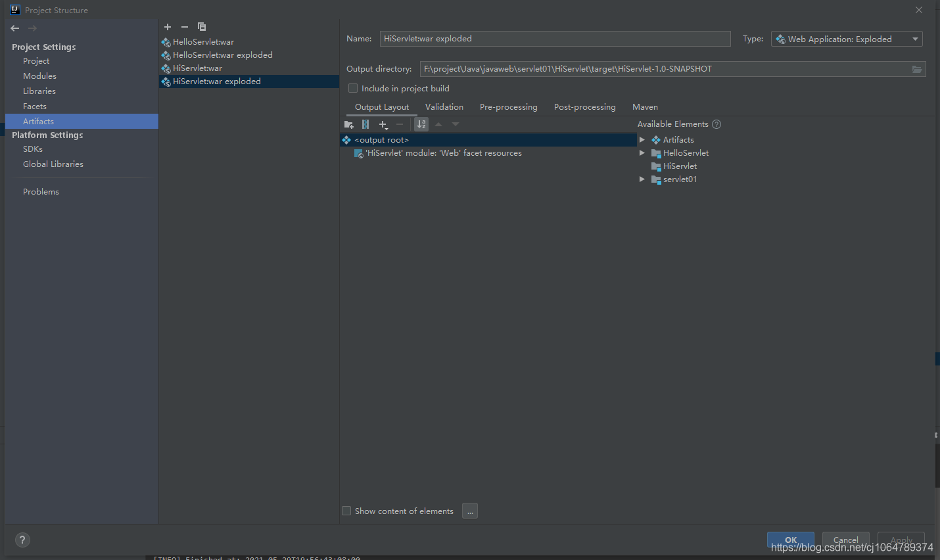This screenshot has height=560, width=940.
Task: Close the Project Structure dialog
Action: click(x=919, y=10)
